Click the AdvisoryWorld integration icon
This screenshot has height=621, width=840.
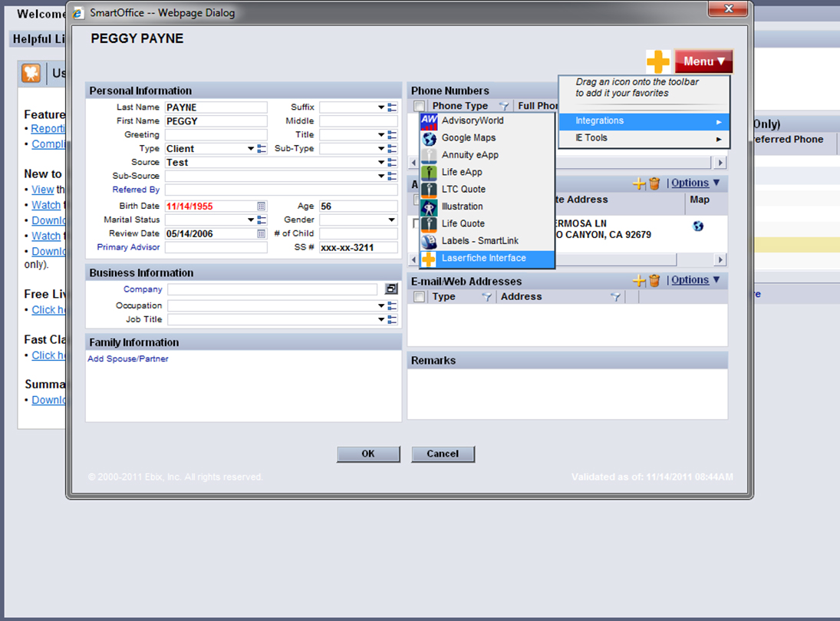click(429, 121)
